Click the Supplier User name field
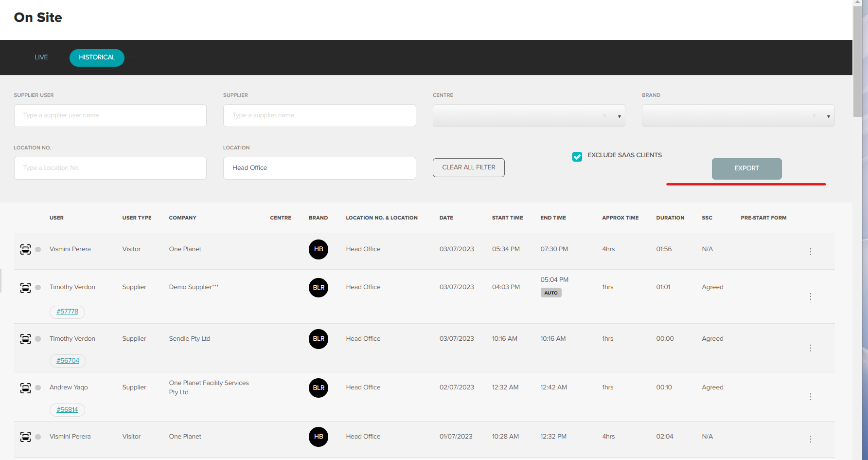868x460 pixels. [x=110, y=115]
